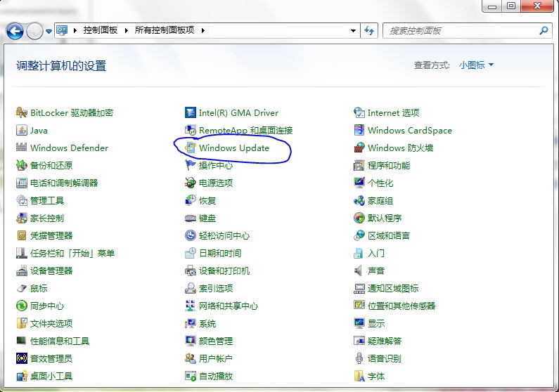
Task: Open 家长控制 icon
Action: [21, 218]
